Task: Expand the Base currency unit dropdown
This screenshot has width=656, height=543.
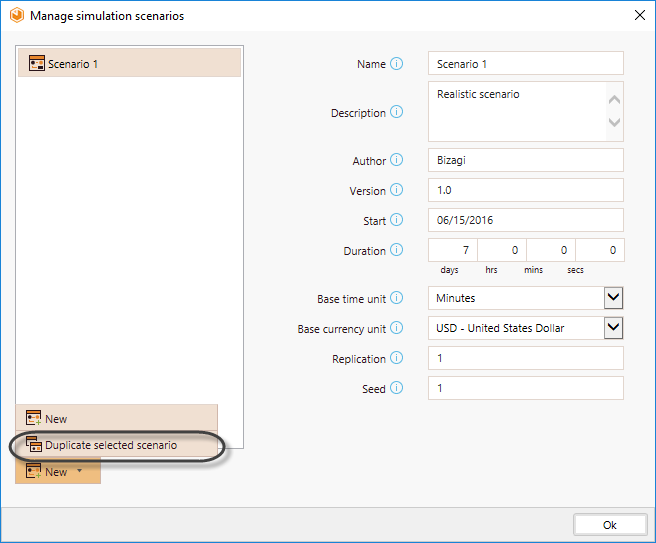Action: [x=613, y=328]
